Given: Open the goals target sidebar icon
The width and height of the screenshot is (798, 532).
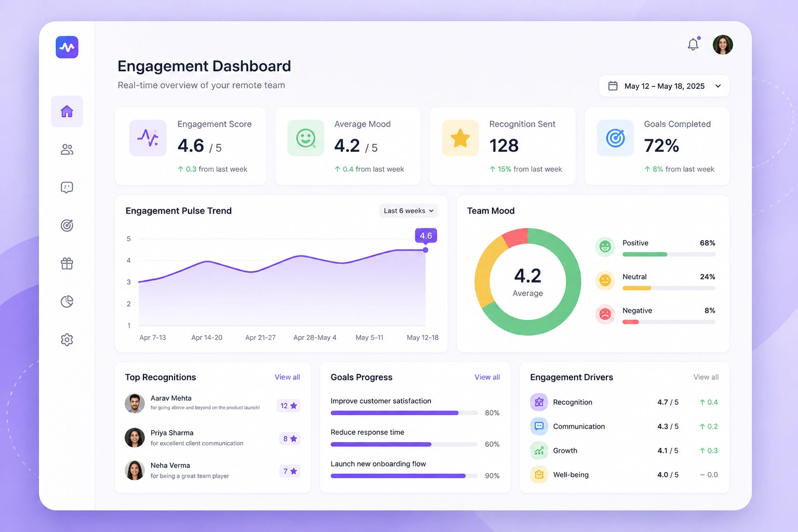Looking at the screenshot, I should [67, 225].
